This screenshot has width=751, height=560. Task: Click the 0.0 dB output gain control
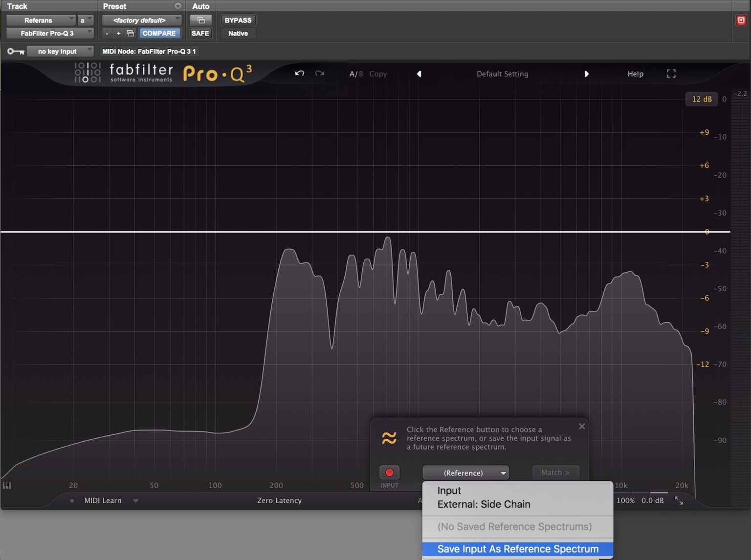coord(652,500)
